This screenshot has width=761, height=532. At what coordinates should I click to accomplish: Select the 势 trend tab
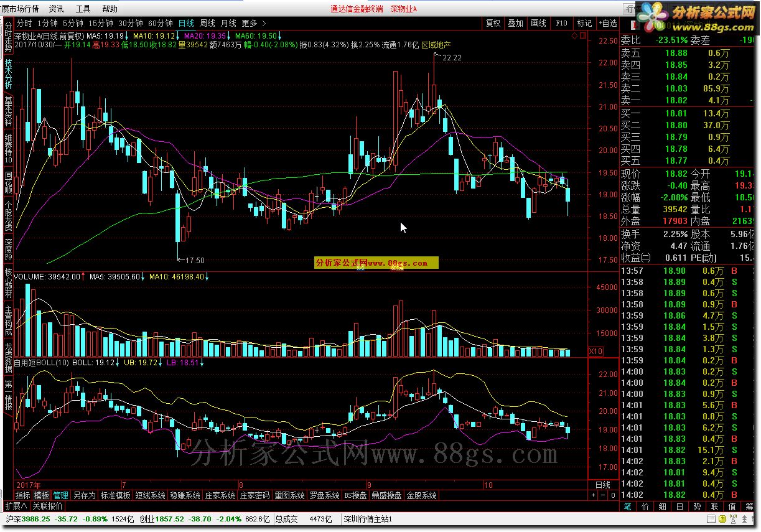coord(698,506)
